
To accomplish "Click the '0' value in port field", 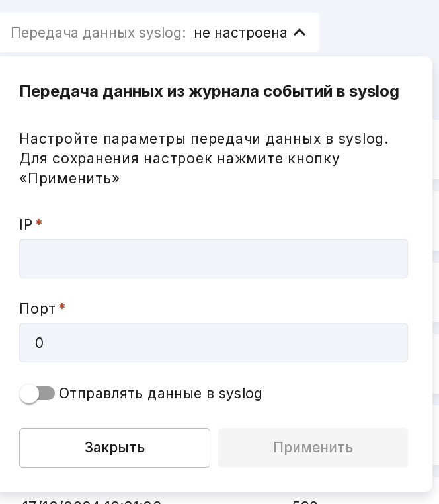I will point(39,343).
